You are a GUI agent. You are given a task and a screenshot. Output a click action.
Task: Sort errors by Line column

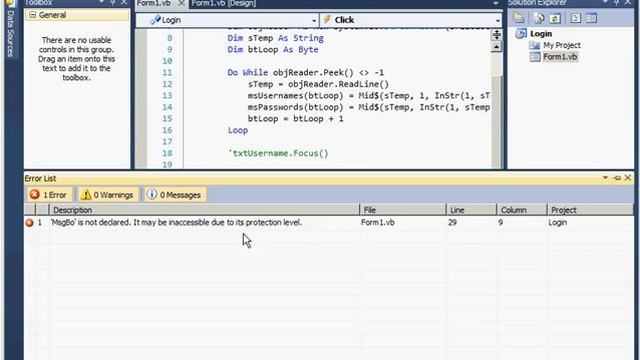pyautogui.click(x=471, y=210)
